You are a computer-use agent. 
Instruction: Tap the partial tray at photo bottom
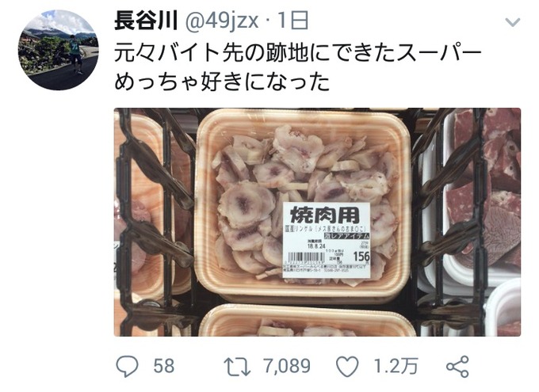click(x=308, y=320)
